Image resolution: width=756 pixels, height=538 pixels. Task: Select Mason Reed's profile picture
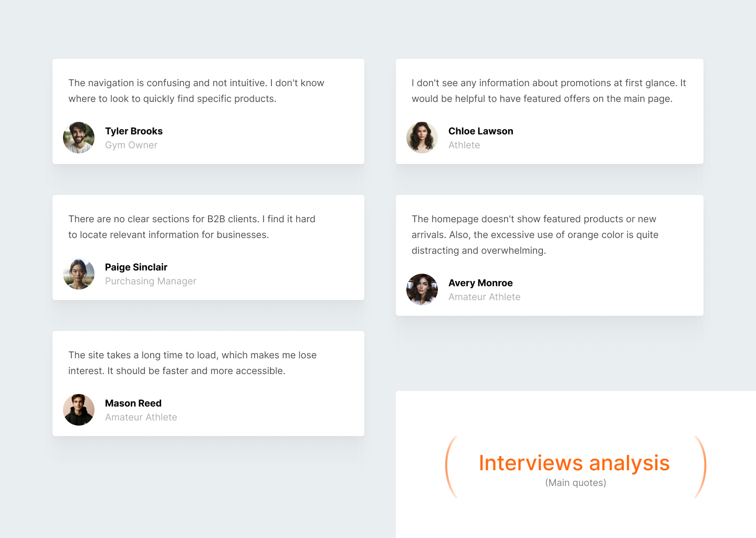[x=79, y=410]
